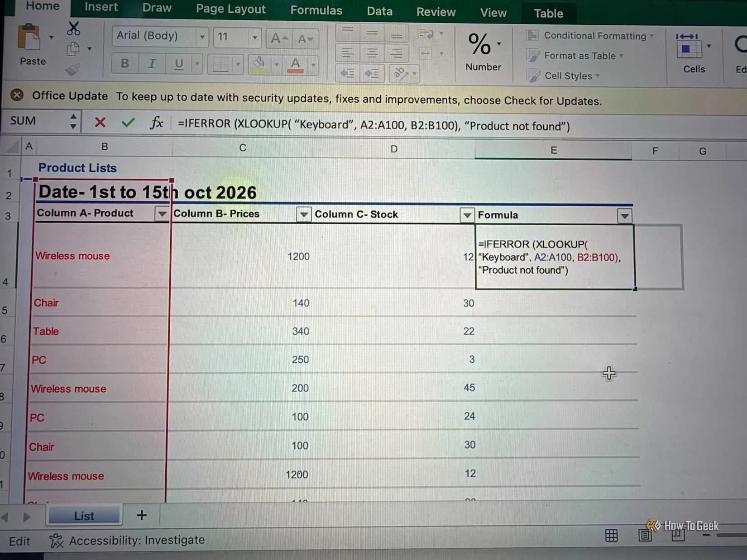Click Accessibility: Investigate in status bar
Screen dimensions: 747x560
click(127, 540)
